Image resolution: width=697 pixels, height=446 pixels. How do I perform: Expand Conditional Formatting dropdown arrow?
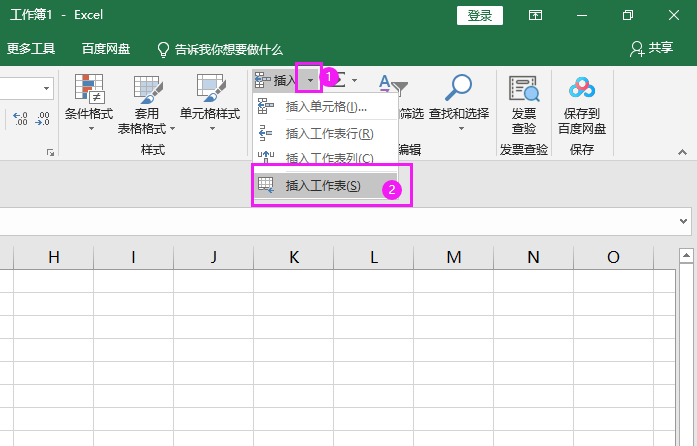tap(91, 129)
